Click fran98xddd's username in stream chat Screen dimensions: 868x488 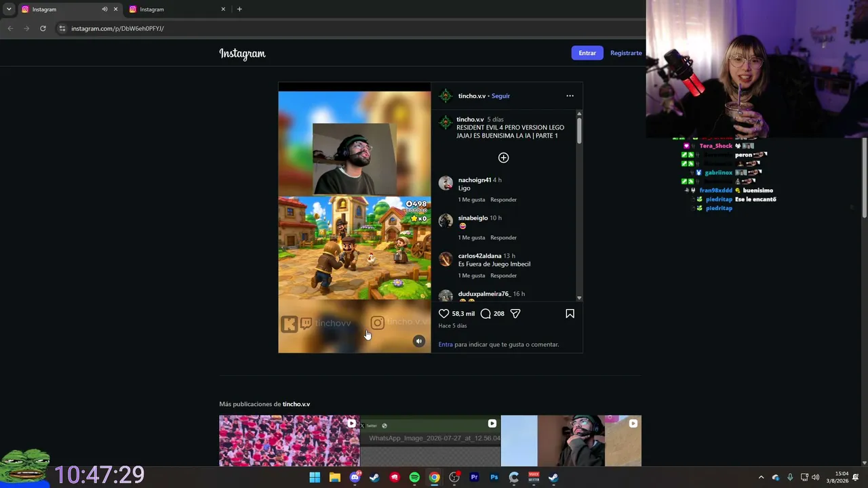(716, 190)
